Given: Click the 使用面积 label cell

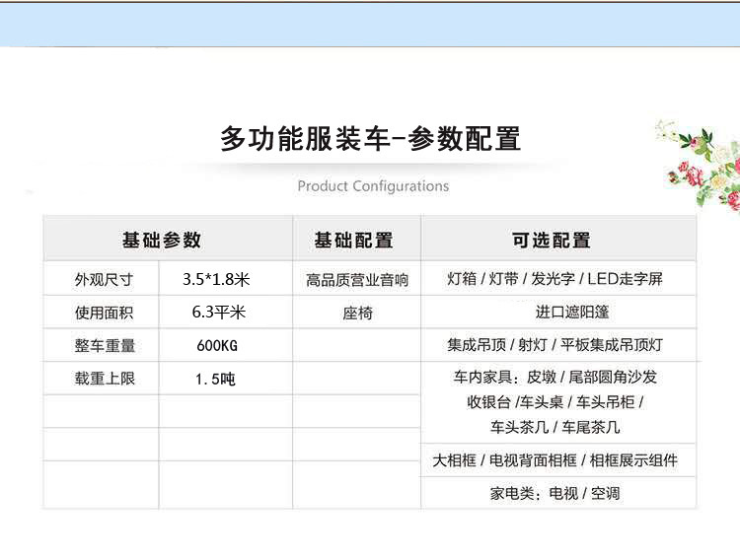Looking at the screenshot, I should pyautogui.click(x=101, y=313).
